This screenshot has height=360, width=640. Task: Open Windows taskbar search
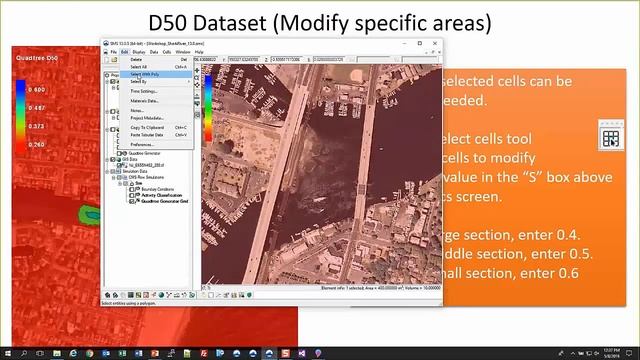[x=24, y=353]
